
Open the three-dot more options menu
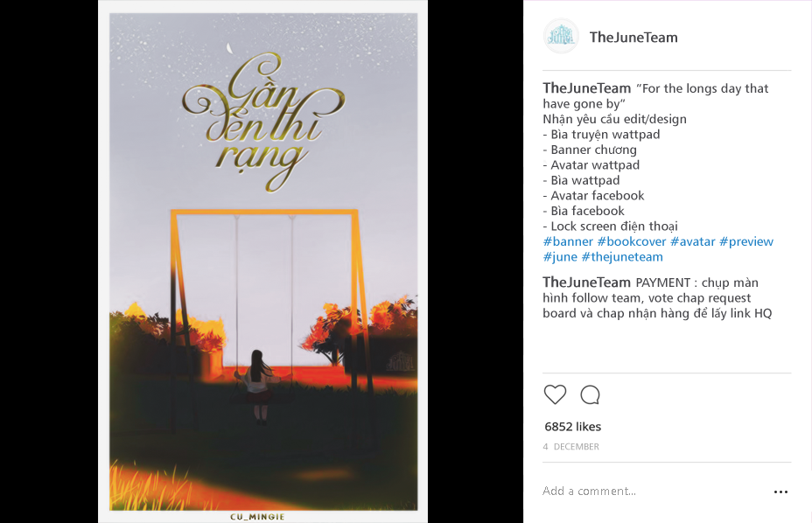tap(780, 492)
